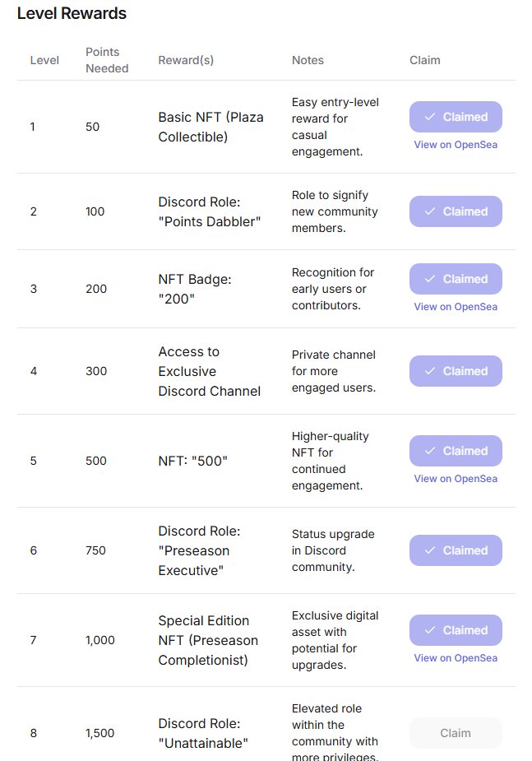Click the Claimed button for Points Dabbler role
532x761 pixels.
[456, 211]
